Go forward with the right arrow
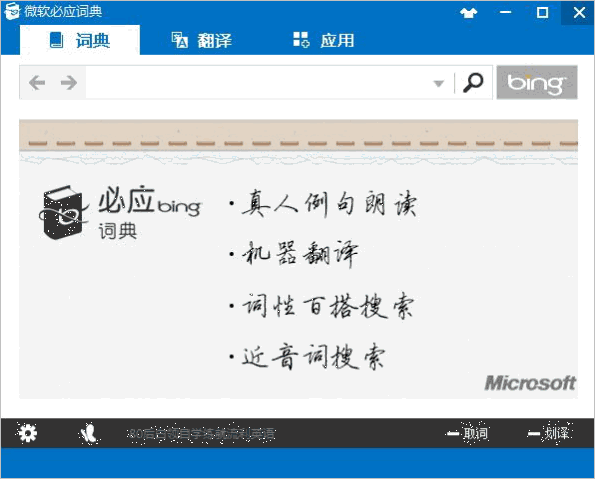Screen dimensions: 595x479 69,82
